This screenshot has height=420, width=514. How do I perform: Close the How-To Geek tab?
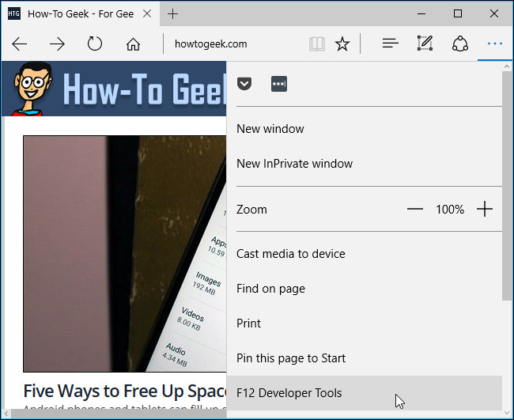[x=148, y=13]
